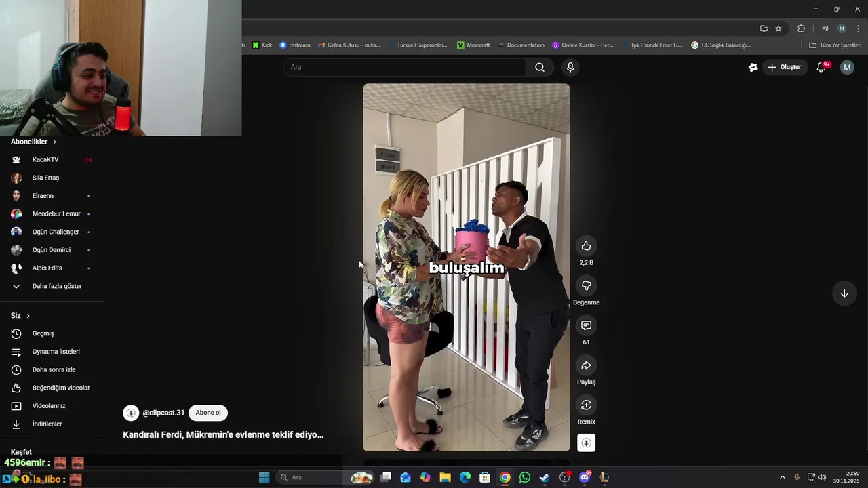The width and height of the screenshot is (868, 488).
Task: Open Daha sonra izle list
Action: (52, 370)
